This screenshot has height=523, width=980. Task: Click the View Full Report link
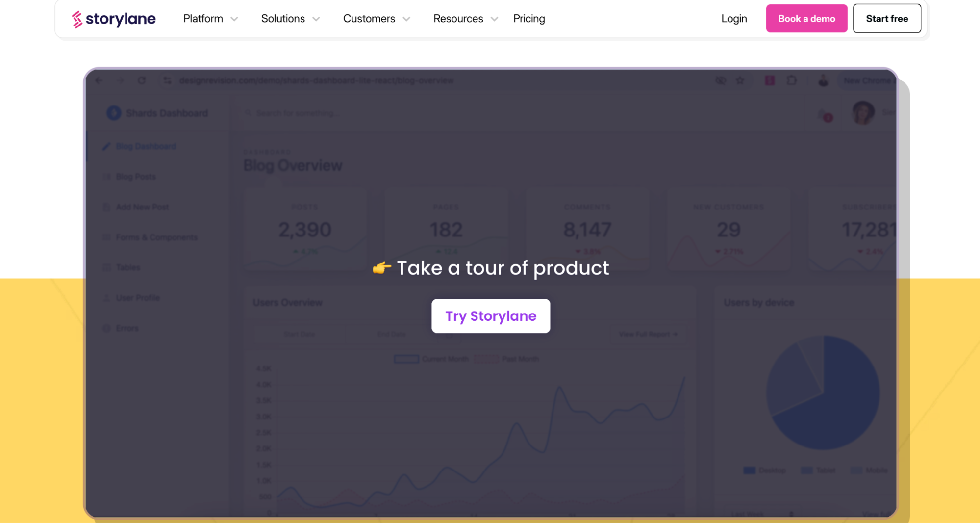(x=648, y=334)
